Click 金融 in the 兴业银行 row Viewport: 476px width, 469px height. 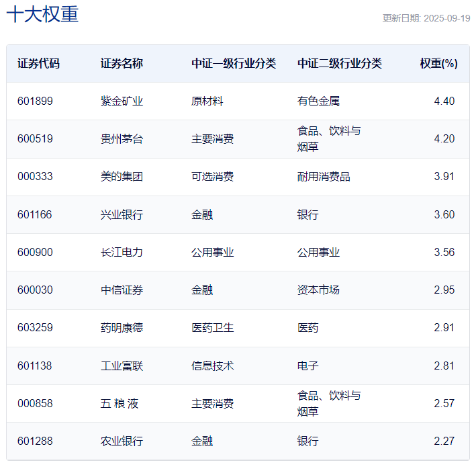point(202,215)
